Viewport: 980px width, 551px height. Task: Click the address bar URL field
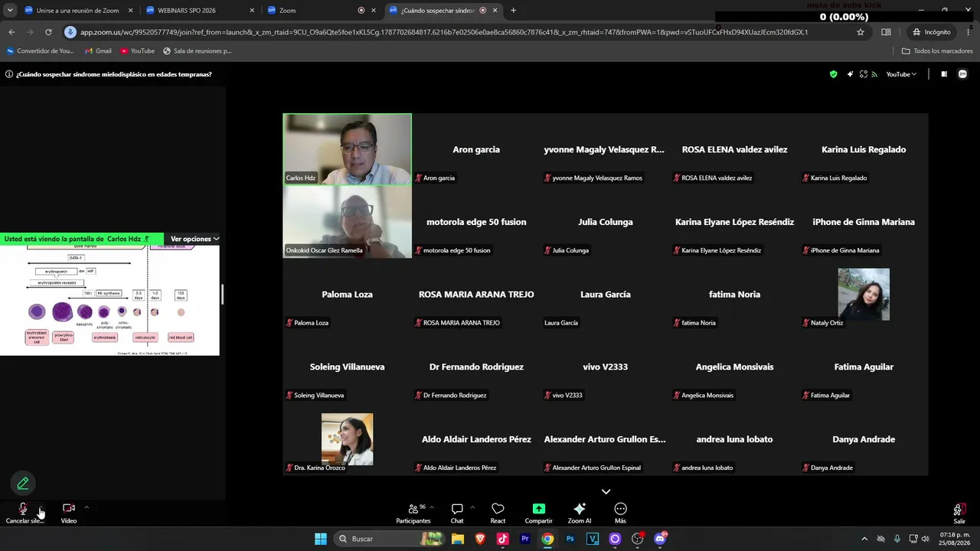(x=444, y=32)
